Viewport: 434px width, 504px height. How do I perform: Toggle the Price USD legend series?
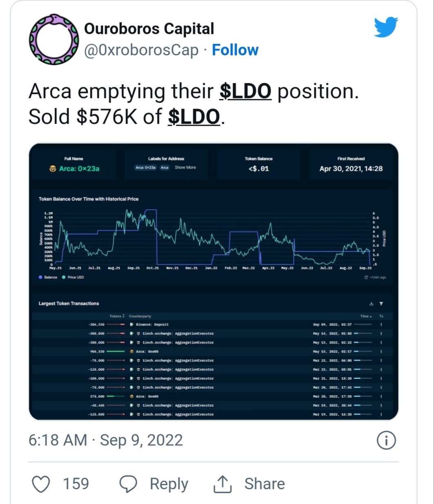tap(73, 278)
